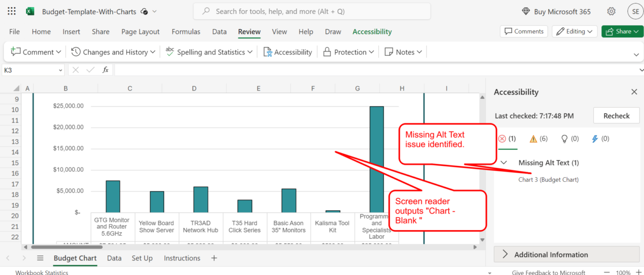Show only Errors in Accessibility pane
The width and height of the screenshot is (644, 275).
tap(507, 139)
